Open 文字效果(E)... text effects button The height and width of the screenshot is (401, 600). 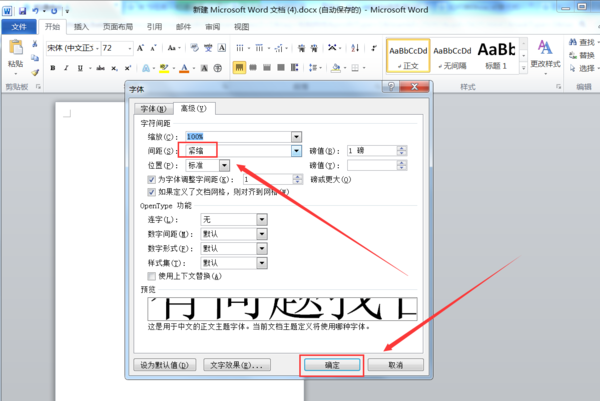[237, 365]
